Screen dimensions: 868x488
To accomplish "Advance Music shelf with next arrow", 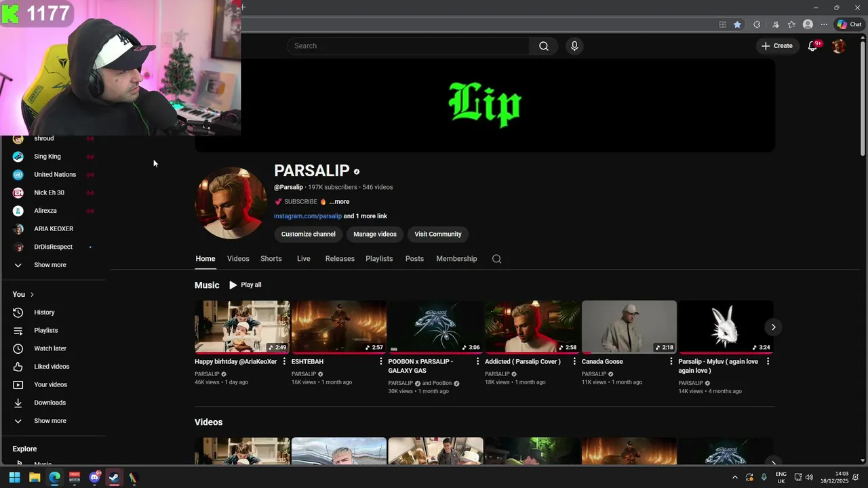I will point(773,327).
